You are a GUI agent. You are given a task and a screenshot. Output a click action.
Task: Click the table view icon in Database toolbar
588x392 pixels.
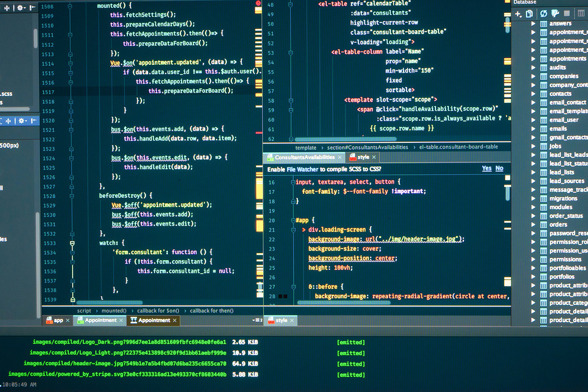coord(582,14)
